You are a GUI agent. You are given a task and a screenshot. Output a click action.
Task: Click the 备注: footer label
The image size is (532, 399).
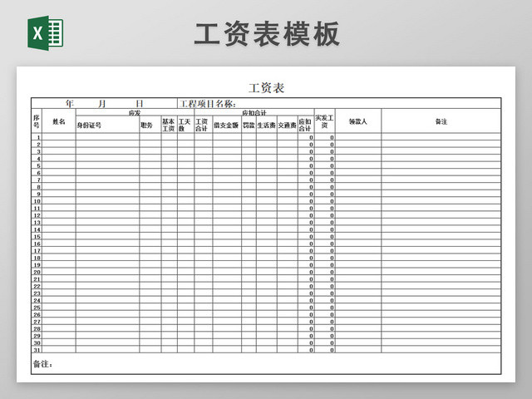42,364
